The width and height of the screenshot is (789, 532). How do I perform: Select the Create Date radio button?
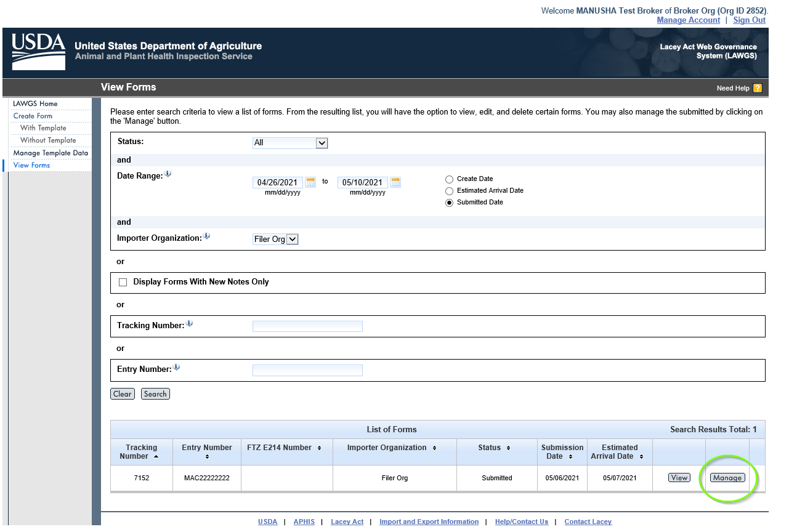[x=449, y=179]
